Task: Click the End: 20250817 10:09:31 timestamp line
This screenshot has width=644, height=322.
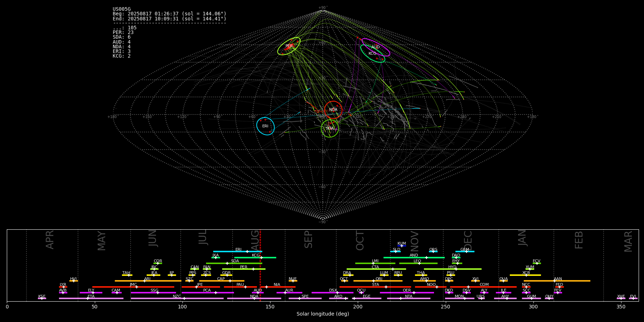Action: pyautogui.click(x=170, y=19)
